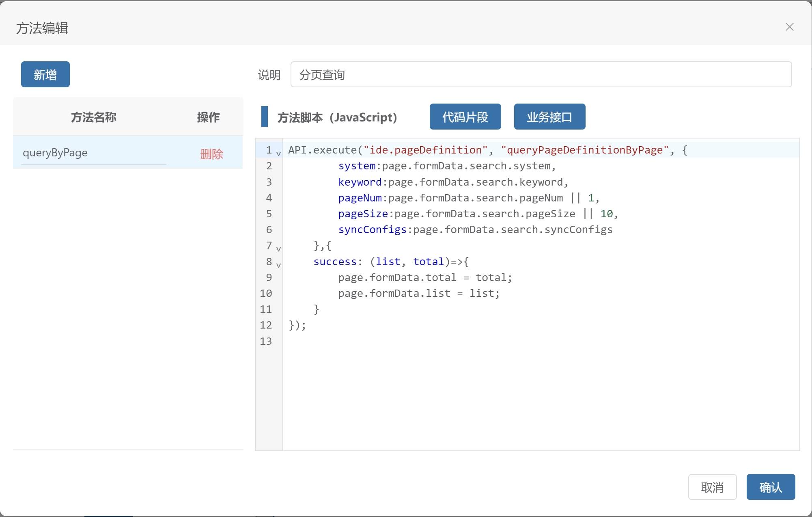The height and width of the screenshot is (517, 812).
Task: Open the 代码片段 code snippets panel
Action: click(465, 117)
